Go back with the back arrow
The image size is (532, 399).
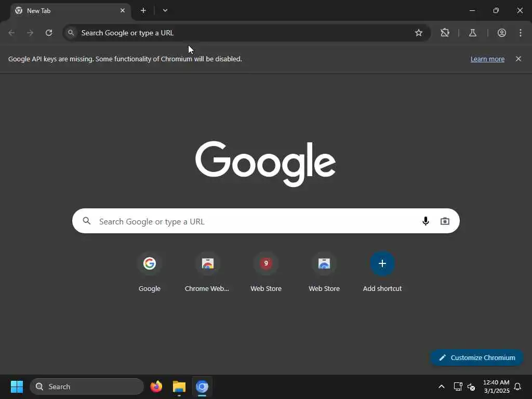point(11,33)
